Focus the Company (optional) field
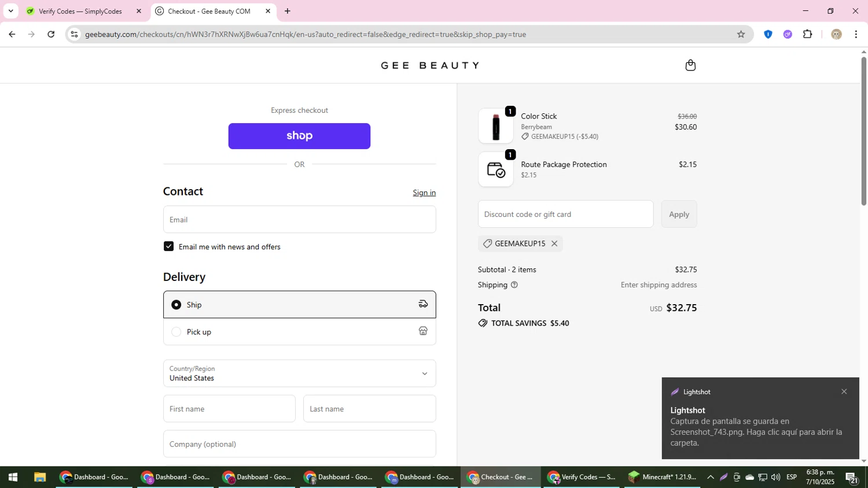 [x=299, y=444]
